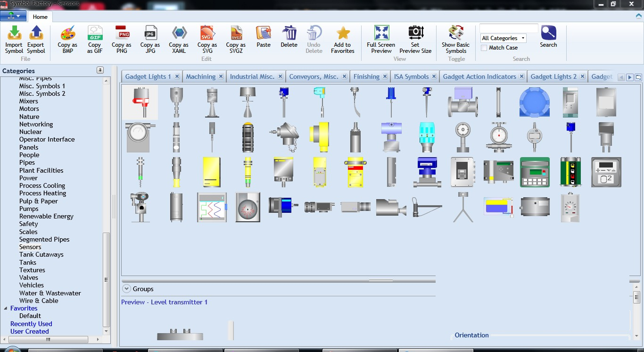
Task: Delete the selected symbol
Action: tap(289, 37)
